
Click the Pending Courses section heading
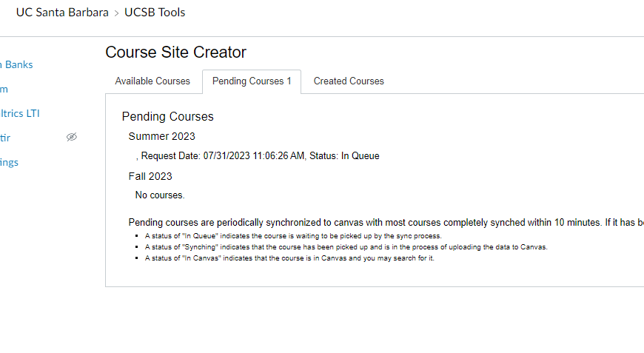coord(167,117)
